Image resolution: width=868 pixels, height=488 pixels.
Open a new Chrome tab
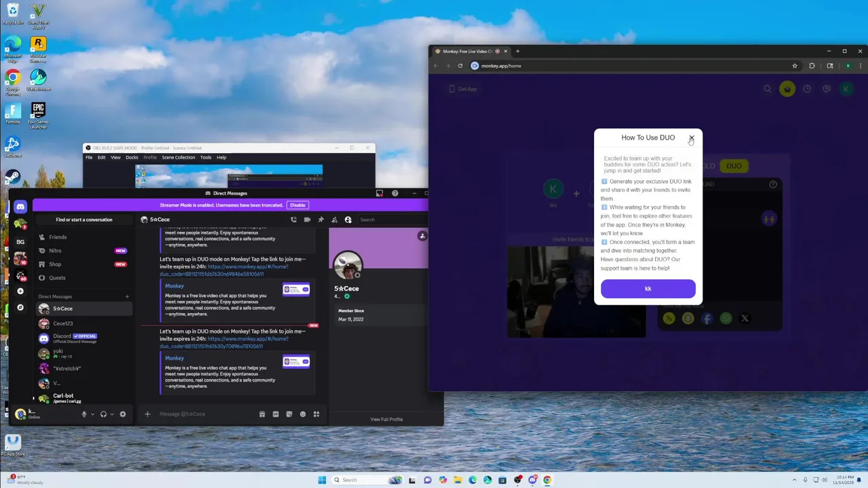(x=517, y=51)
